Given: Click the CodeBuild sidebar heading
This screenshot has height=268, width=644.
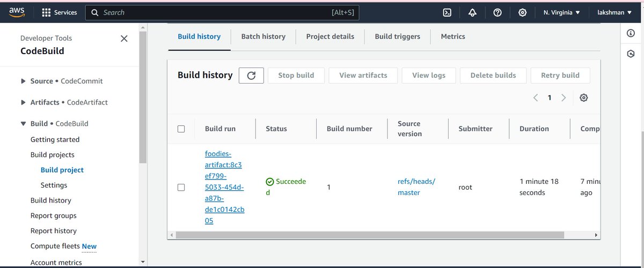Looking at the screenshot, I should click(42, 51).
